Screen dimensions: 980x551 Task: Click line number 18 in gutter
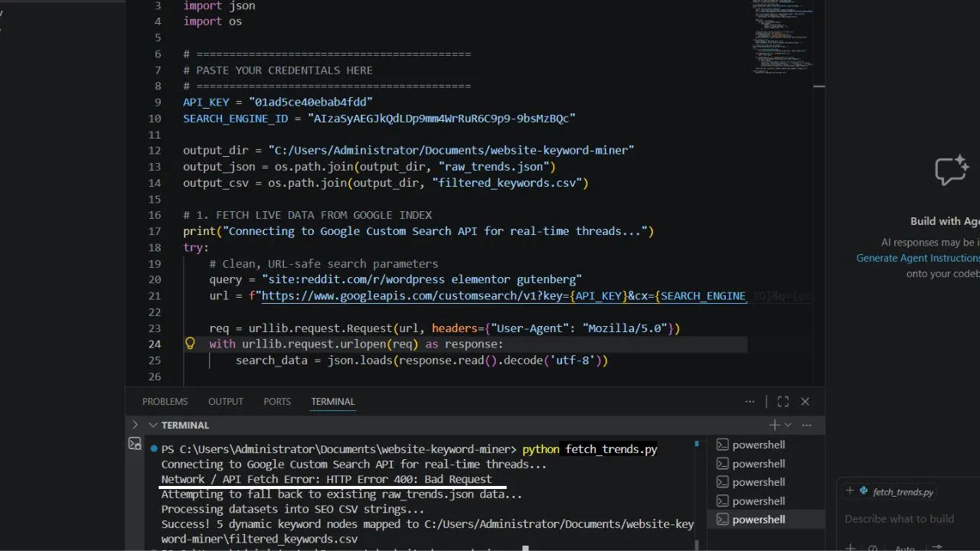point(155,247)
